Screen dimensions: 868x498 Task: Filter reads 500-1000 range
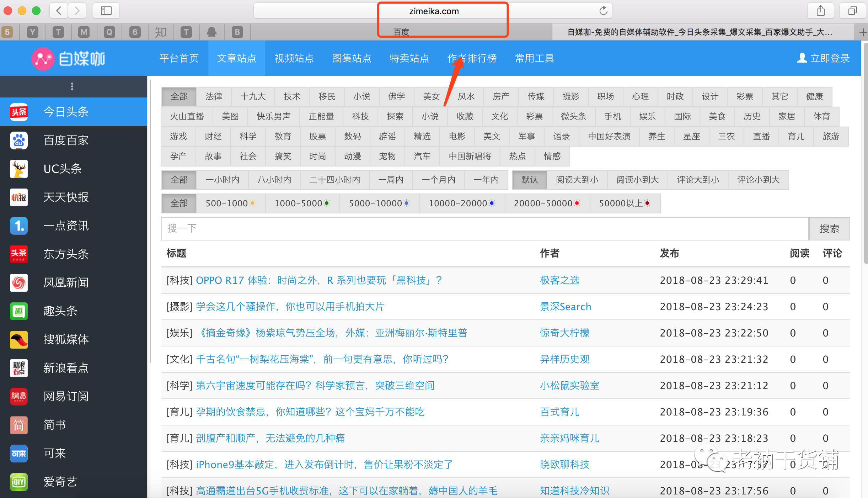(231, 203)
